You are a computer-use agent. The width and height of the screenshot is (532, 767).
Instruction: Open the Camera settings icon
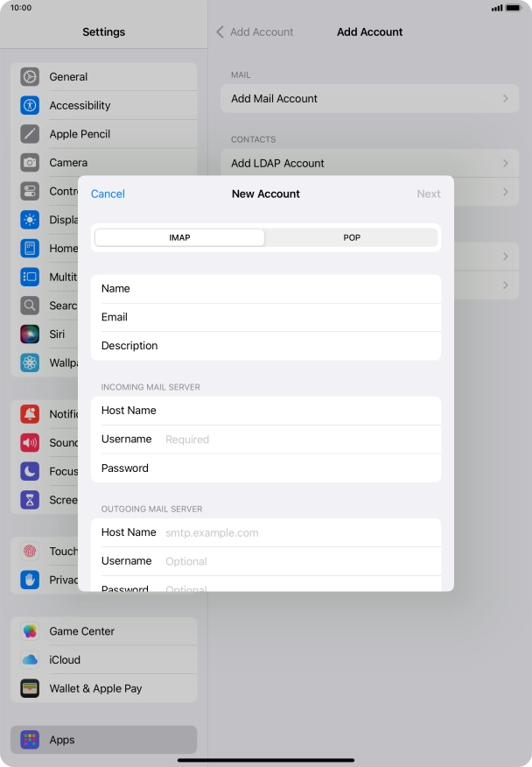[x=31, y=163]
